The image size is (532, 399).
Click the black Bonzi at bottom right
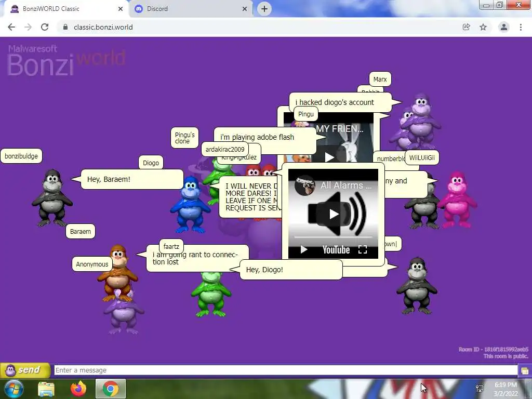417,286
